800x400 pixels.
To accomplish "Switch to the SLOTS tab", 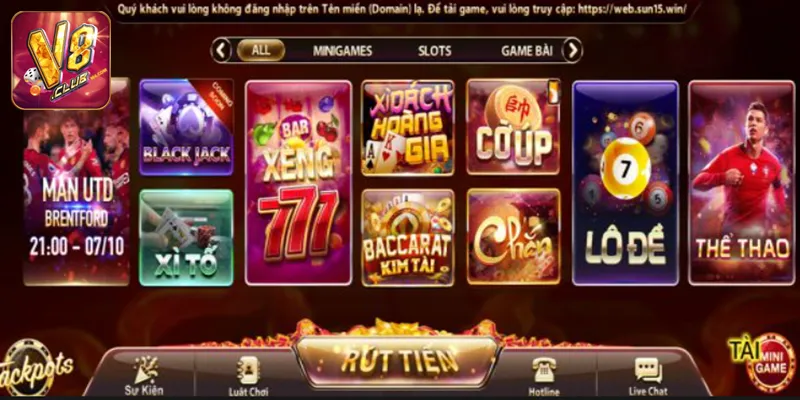I will coord(435,51).
